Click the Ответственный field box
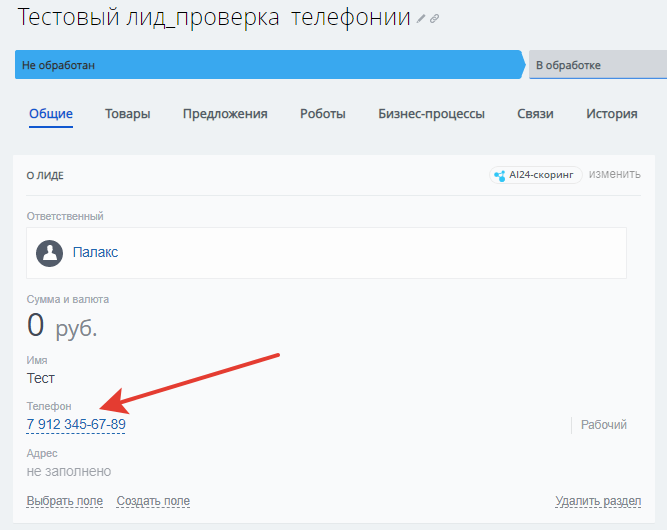This screenshot has width=667, height=530. [326, 253]
